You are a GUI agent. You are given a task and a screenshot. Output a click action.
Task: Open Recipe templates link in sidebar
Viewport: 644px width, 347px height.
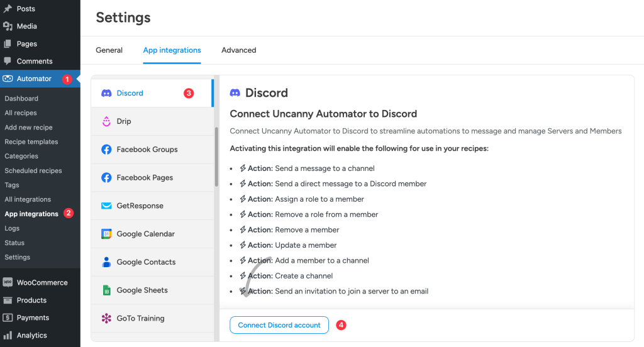pos(31,141)
